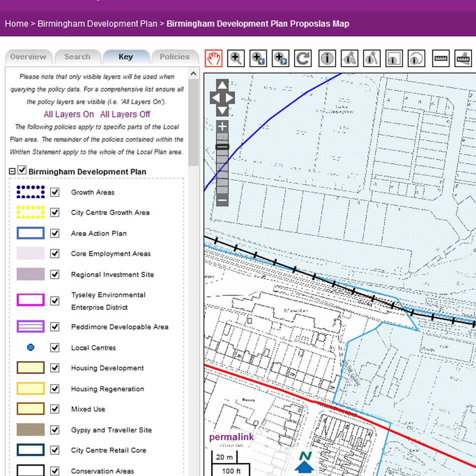The width and height of the screenshot is (476, 476).
Task: Uncheck the Growth Areas layer
Action: point(55,192)
